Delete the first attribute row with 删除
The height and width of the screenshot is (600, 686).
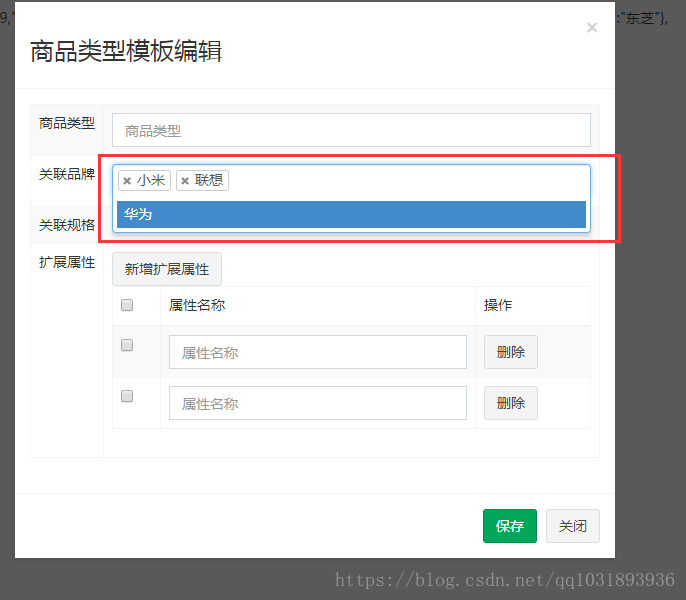[511, 352]
